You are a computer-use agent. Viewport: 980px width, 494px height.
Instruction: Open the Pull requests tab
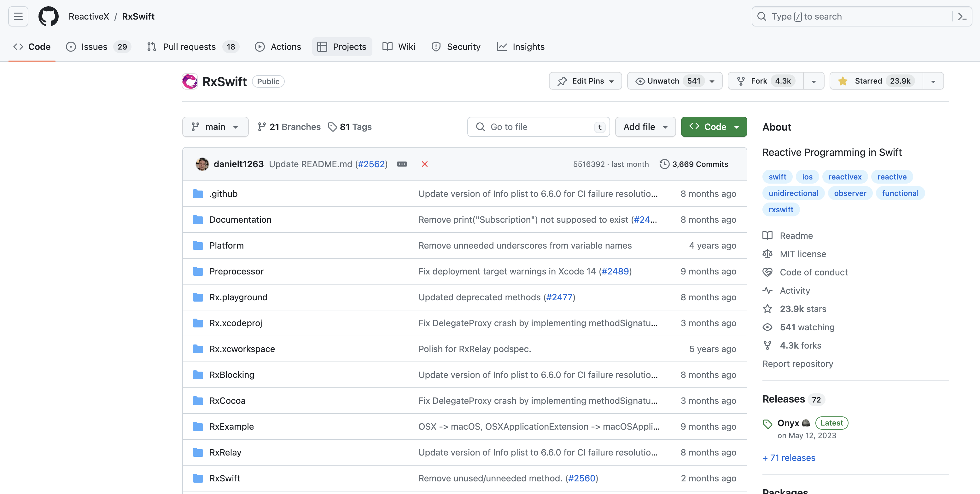193,47
